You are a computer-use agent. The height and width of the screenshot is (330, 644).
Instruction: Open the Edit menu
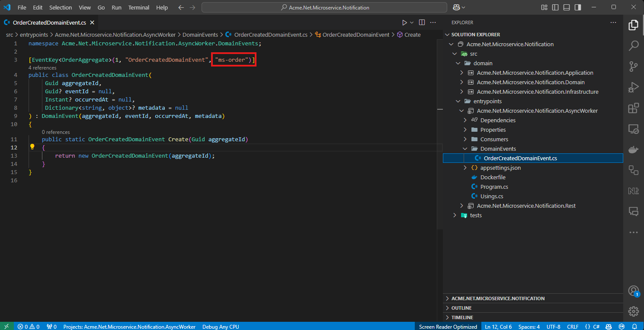click(x=38, y=7)
